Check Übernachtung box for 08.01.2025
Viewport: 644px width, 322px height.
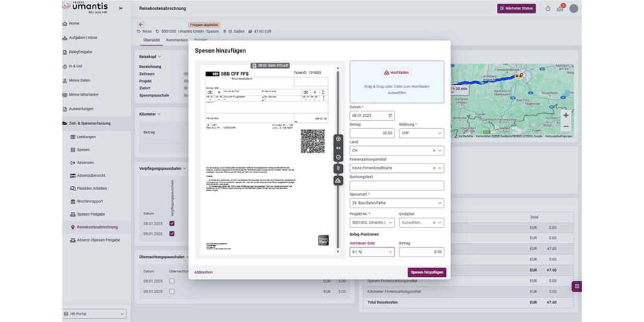coord(172,281)
